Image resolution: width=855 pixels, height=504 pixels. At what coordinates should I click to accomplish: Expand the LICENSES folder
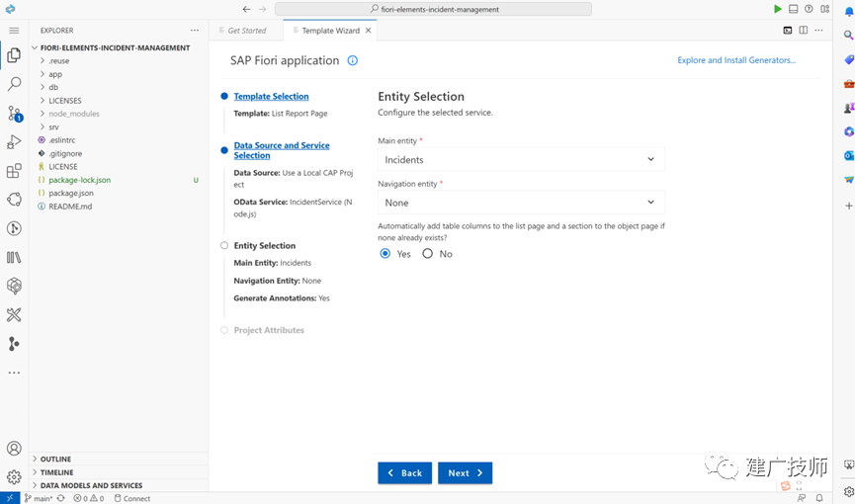65,101
